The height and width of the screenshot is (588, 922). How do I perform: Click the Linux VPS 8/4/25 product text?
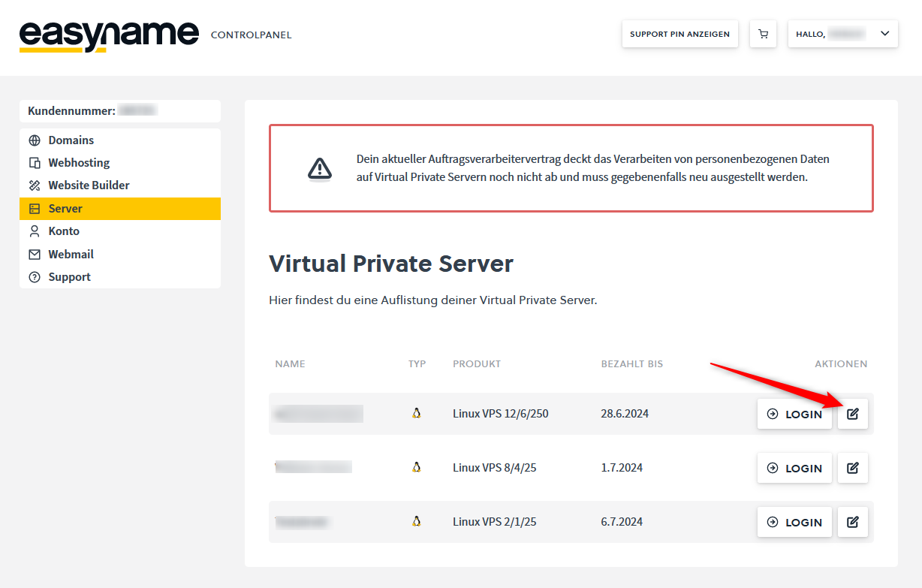click(x=495, y=468)
